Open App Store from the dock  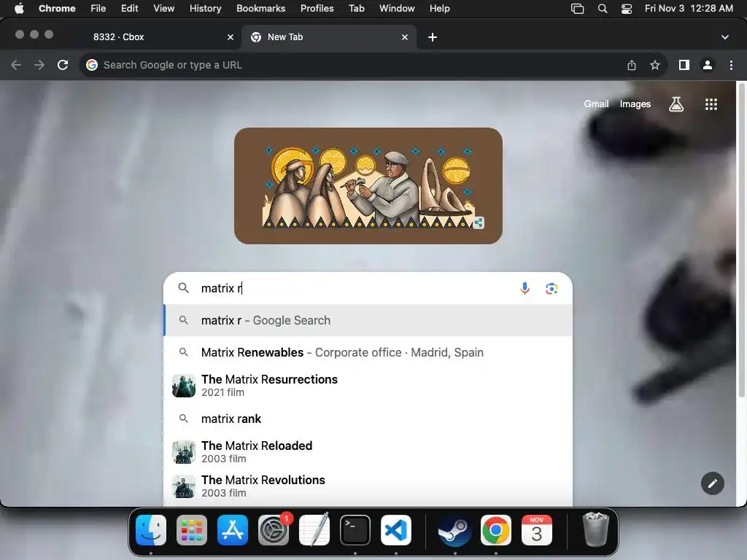pos(233,530)
